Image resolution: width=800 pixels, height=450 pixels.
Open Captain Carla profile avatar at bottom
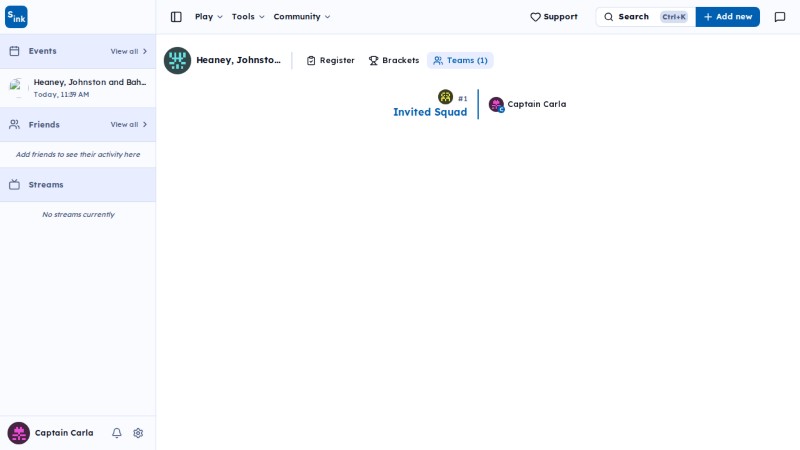[x=18, y=433]
